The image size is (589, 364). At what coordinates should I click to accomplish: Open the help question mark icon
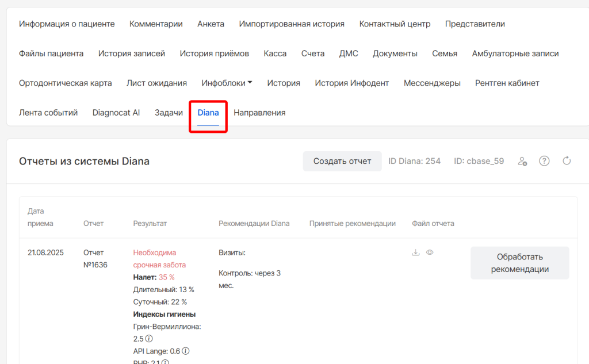[544, 161]
